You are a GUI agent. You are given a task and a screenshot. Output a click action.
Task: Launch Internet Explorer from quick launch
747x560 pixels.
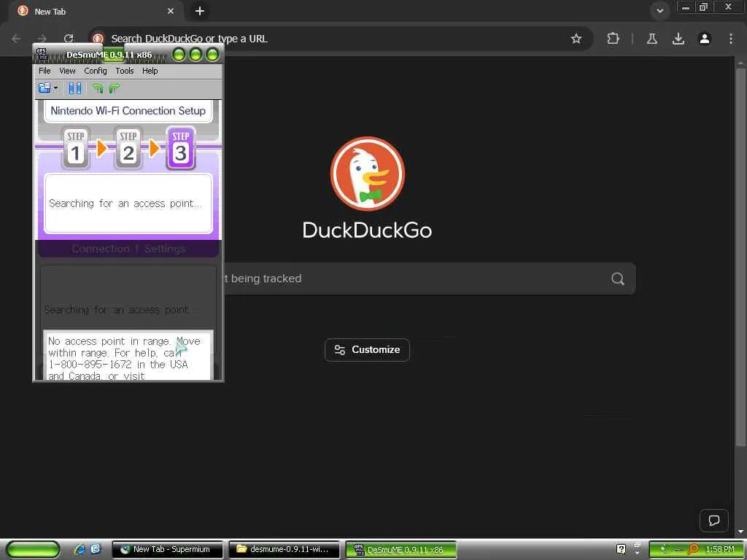coord(80,549)
